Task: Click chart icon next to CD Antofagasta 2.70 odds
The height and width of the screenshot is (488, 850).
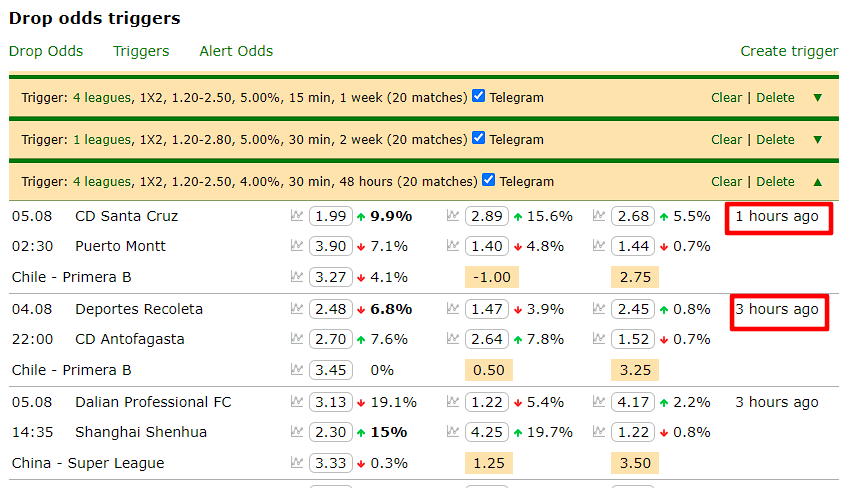Action: tap(297, 339)
